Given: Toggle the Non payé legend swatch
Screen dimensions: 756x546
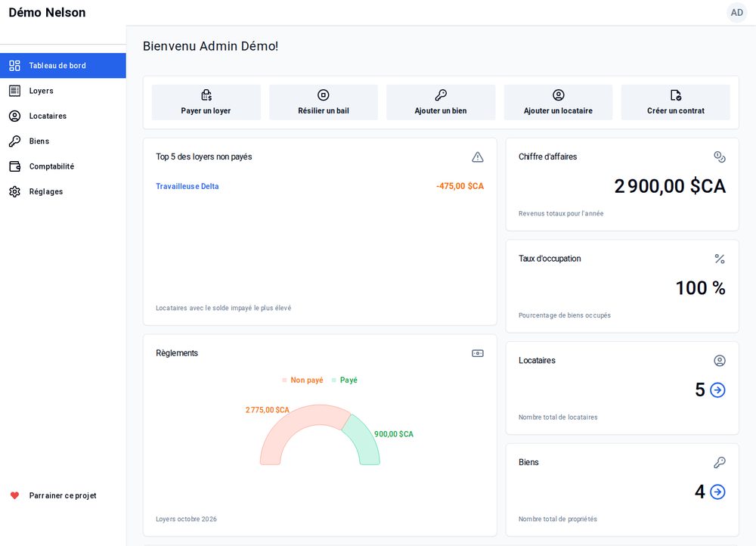Looking at the screenshot, I should [x=284, y=380].
